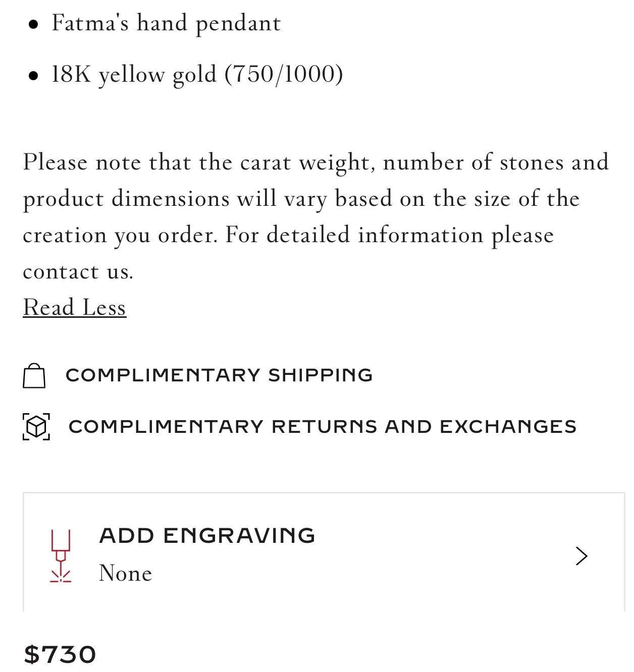Click the (750/1000) gold purity text
This screenshot has height=672, width=634.
[284, 74]
